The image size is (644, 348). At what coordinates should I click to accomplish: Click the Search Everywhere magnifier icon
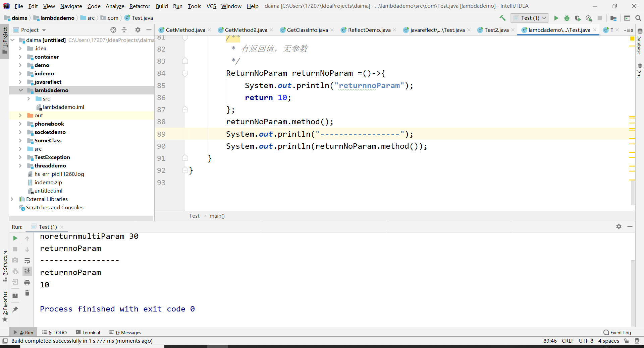click(638, 18)
